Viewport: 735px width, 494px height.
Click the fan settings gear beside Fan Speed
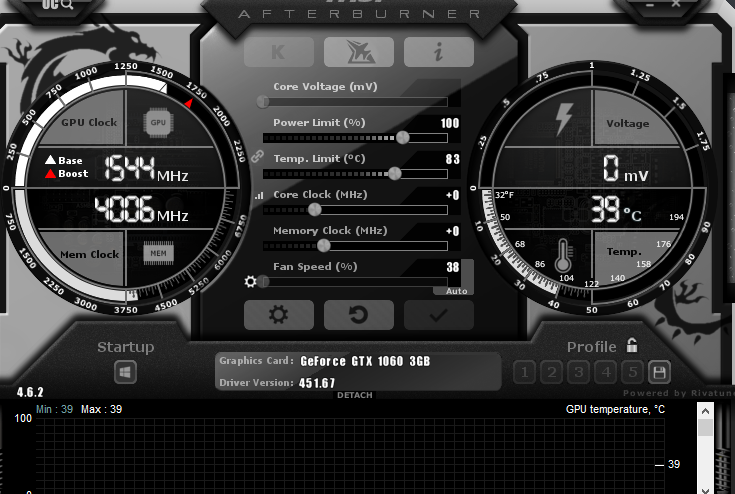(251, 282)
